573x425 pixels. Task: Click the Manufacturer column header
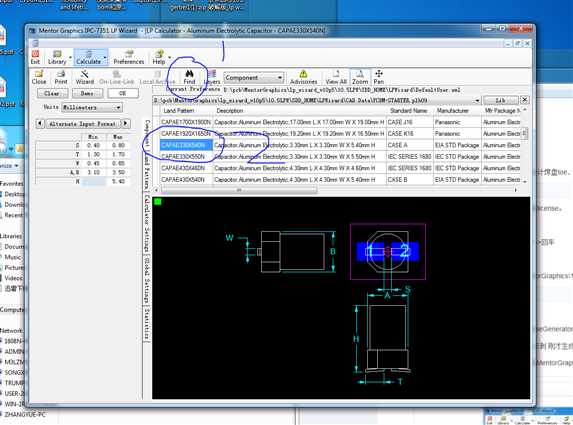(457, 110)
